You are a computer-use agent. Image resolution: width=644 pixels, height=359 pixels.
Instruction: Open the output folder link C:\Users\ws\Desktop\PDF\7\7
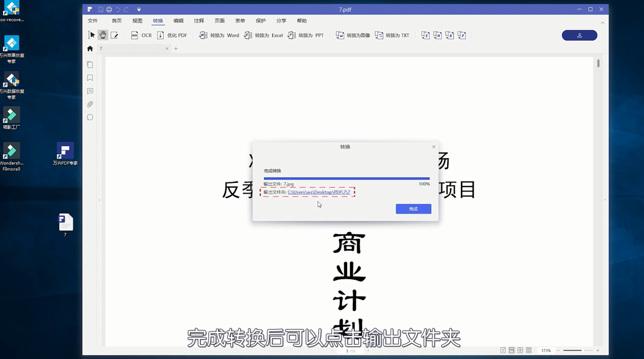point(318,192)
